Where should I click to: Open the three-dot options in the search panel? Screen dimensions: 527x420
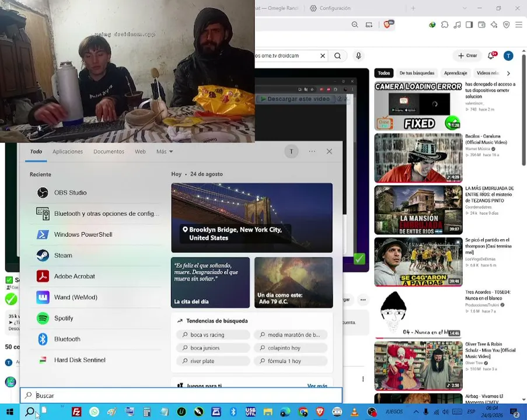312,152
